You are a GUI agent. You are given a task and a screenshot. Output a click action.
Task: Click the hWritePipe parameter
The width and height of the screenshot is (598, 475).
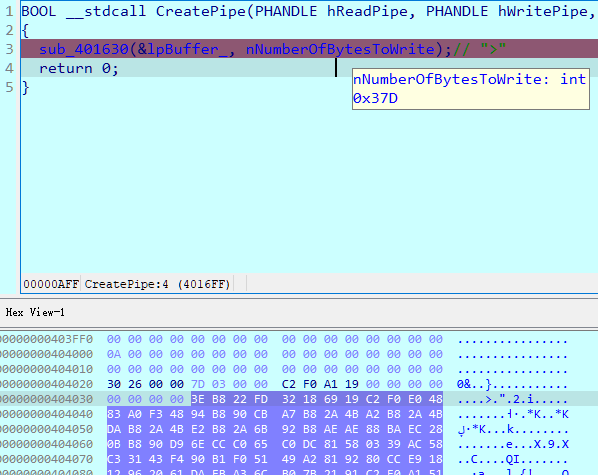pos(543,11)
